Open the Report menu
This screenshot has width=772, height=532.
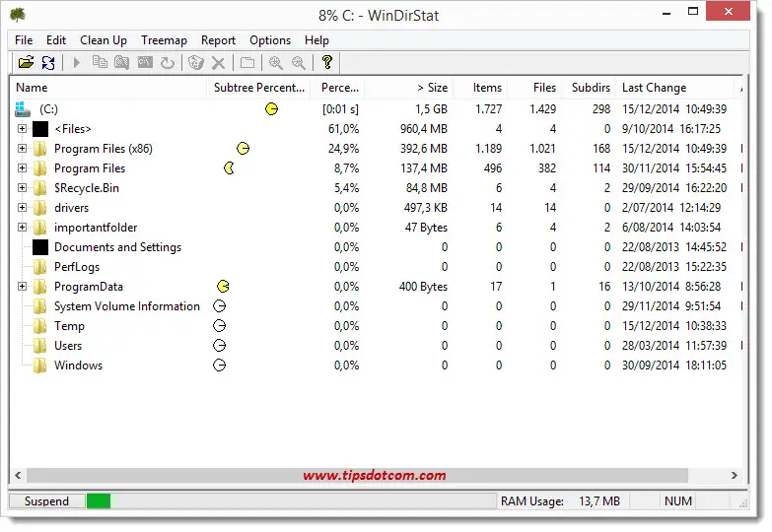pos(218,40)
